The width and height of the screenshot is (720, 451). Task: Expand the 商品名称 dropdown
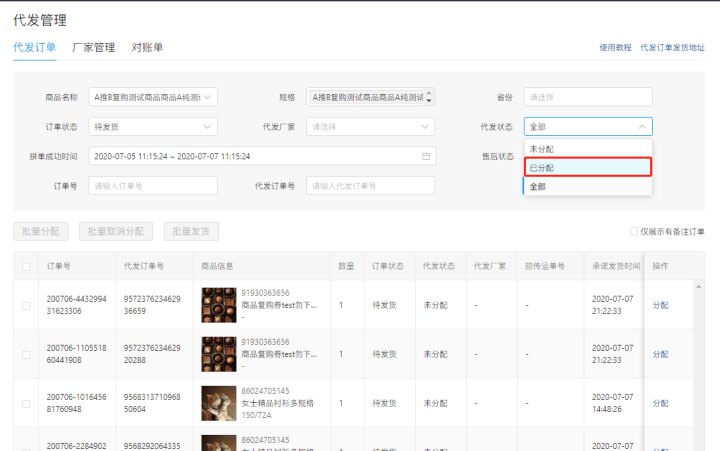[153, 97]
